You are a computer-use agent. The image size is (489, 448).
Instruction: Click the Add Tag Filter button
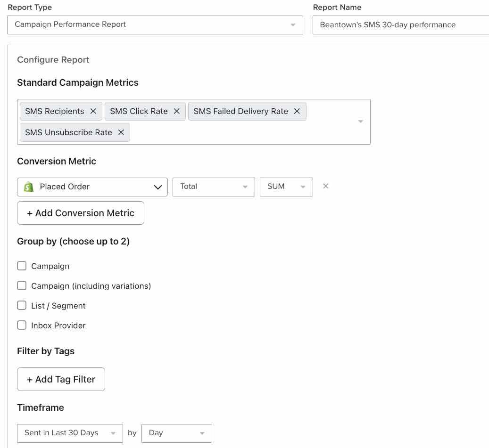click(60, 379)
